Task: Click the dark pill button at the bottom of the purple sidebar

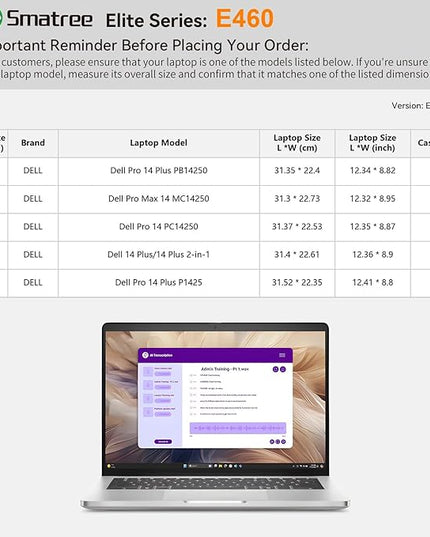Action: pos(163,441)
